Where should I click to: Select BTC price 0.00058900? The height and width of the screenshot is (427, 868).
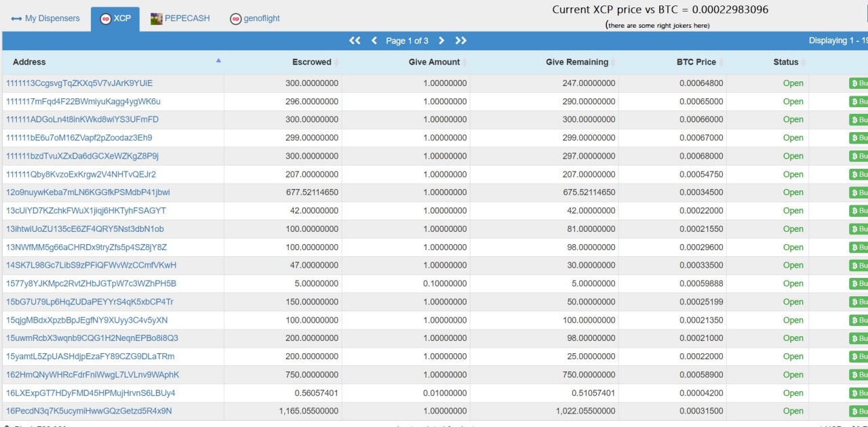(701, 375)
